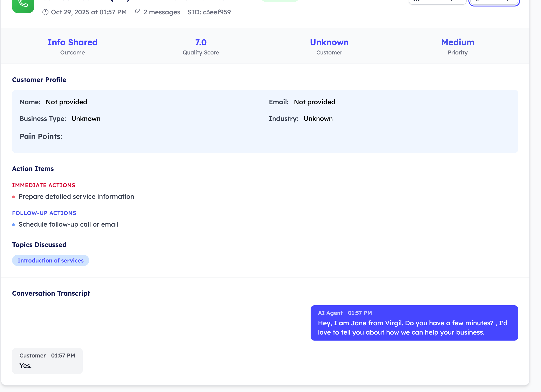Click the SID "c3eef959" text
The height and width of the screenshot is (392, 541).
[x=209, y=12]
